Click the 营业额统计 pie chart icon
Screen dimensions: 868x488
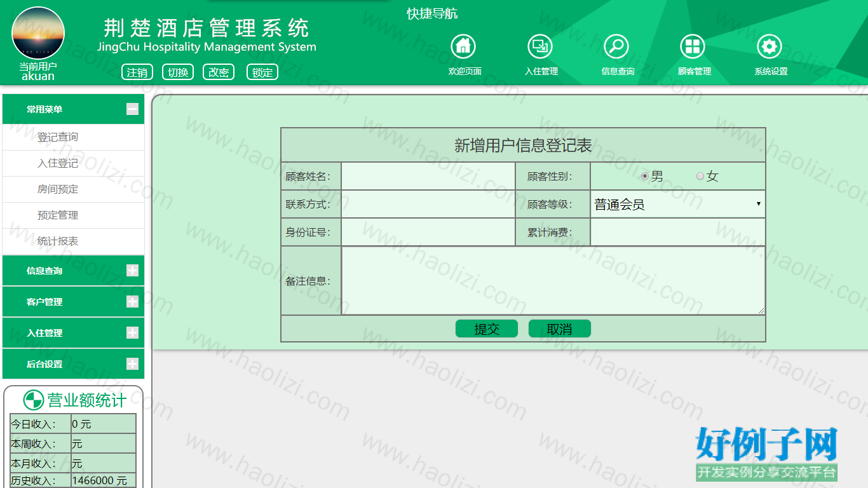click(33, 400)
